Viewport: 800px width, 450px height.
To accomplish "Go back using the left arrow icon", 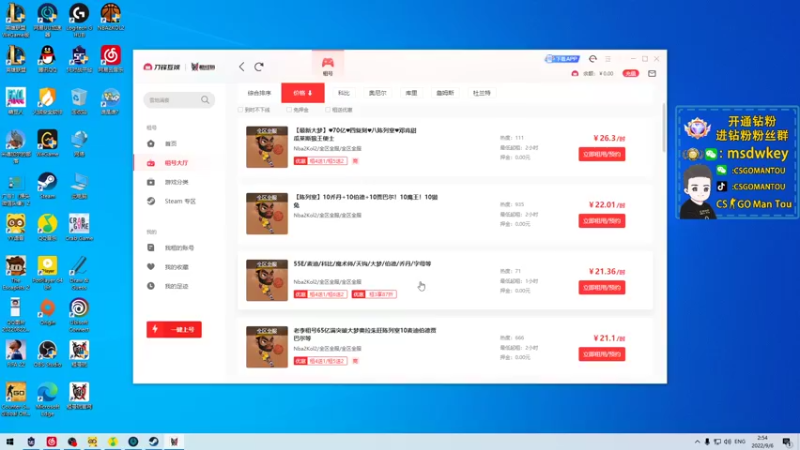I will 242,67.
